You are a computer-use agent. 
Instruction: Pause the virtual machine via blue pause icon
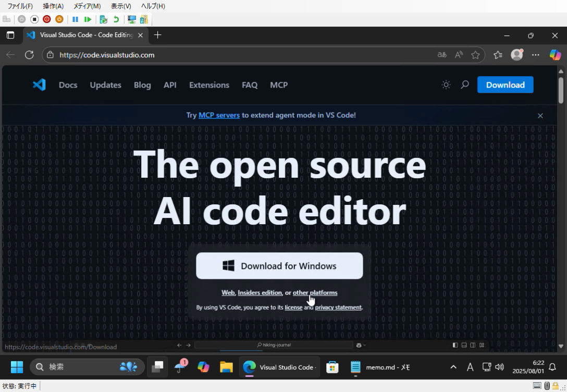75,19
